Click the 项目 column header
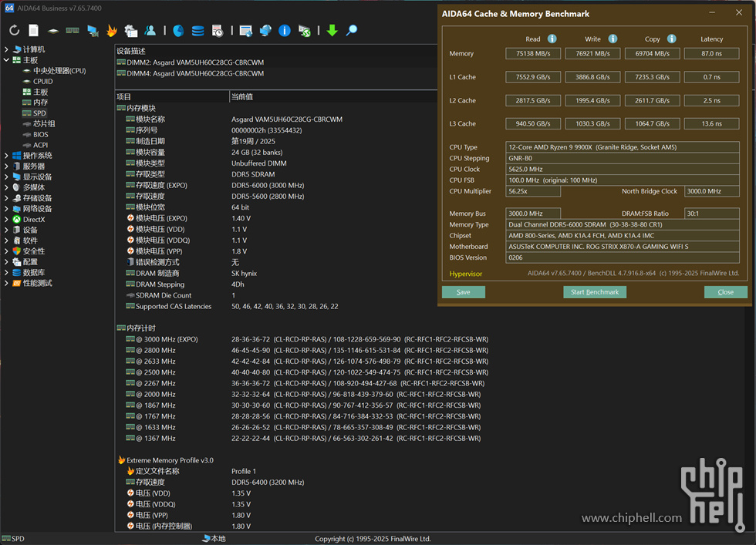Image resolution: width=756 pixels, height=545 pixels. pyautogui.click(x=172, y=96)
